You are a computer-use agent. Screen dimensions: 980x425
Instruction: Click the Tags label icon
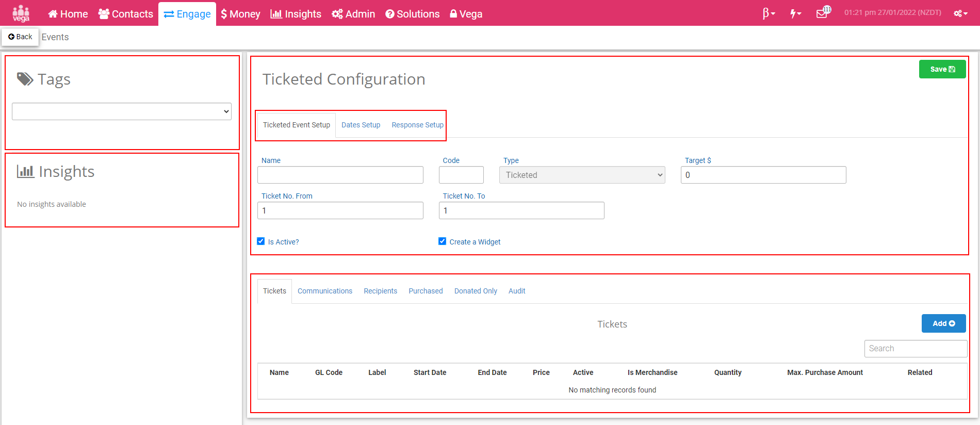click(x=25, y=79)
